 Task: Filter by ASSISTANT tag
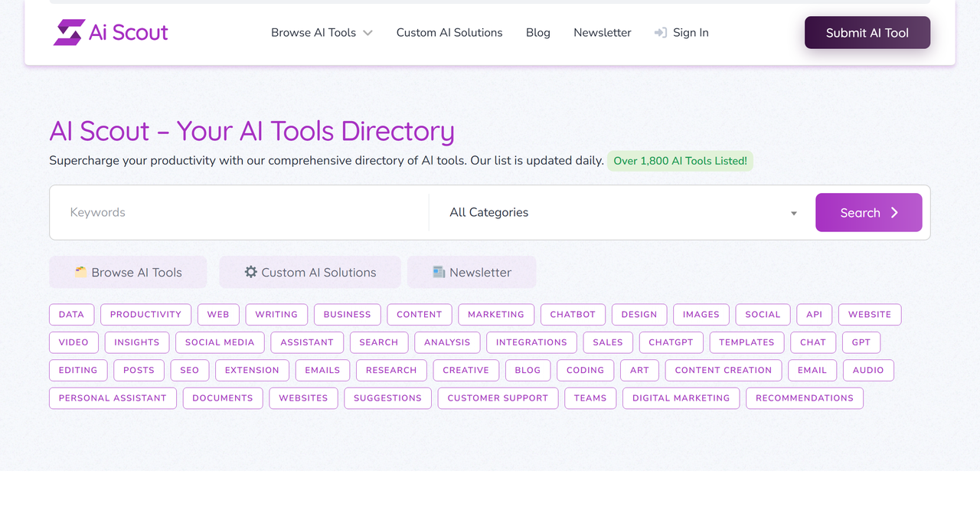point(307,342)
